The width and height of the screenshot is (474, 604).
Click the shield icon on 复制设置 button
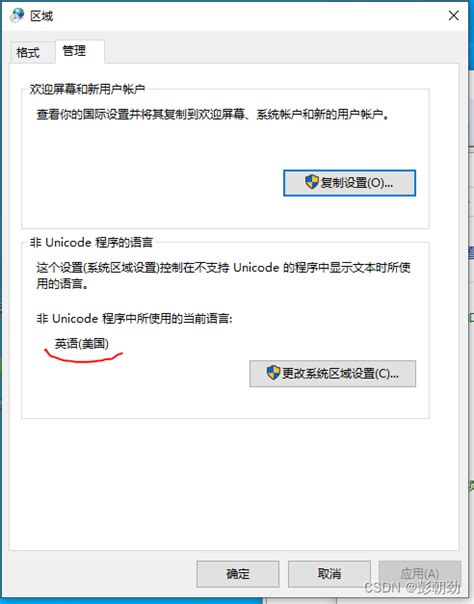312,182
